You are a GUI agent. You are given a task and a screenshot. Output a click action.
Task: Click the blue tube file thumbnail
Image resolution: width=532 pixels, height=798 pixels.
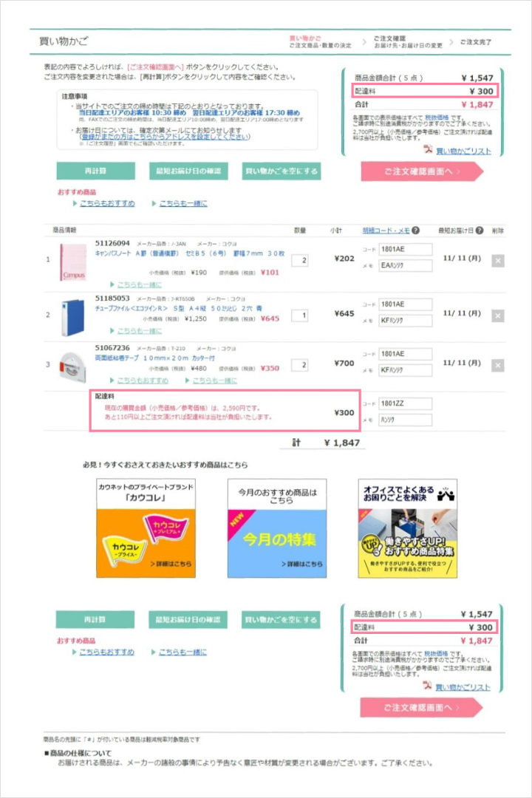[x=73, y=318]
